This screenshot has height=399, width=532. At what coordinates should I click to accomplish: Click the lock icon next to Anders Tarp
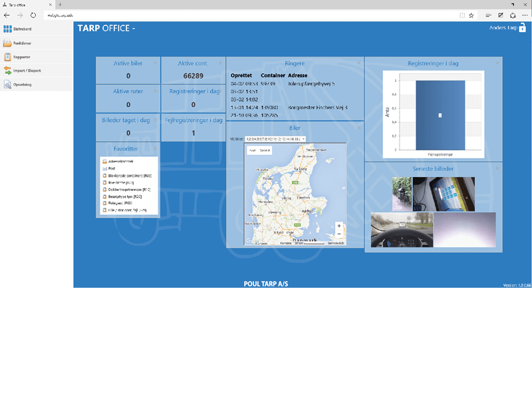523,27
